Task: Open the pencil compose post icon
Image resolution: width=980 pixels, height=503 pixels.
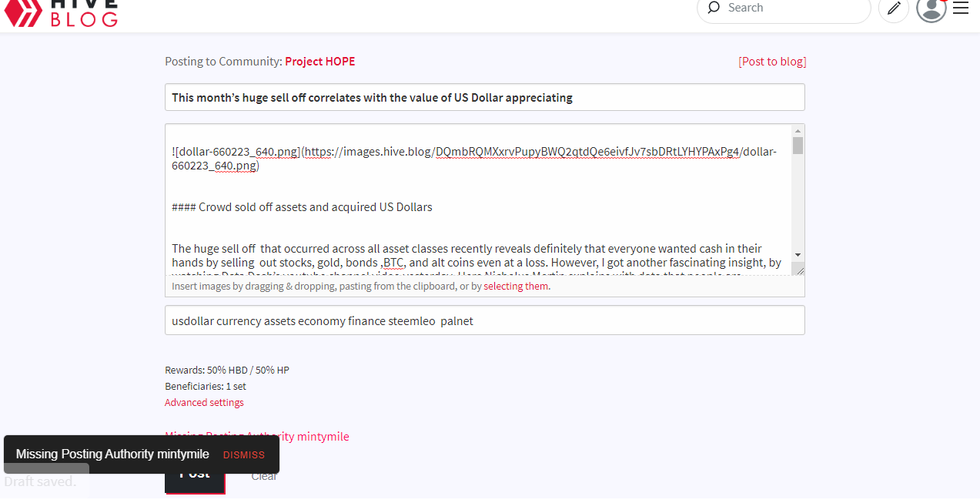Action: coord(893,8)
